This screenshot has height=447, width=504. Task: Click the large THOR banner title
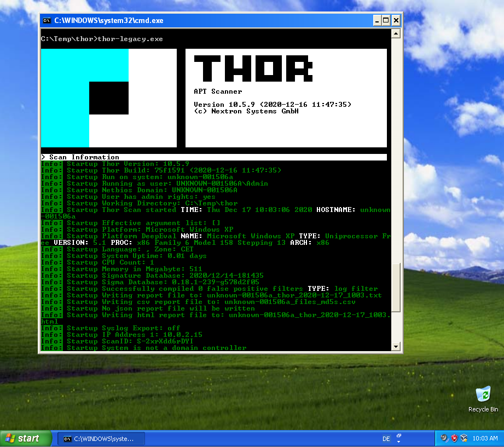pos(253,70)
